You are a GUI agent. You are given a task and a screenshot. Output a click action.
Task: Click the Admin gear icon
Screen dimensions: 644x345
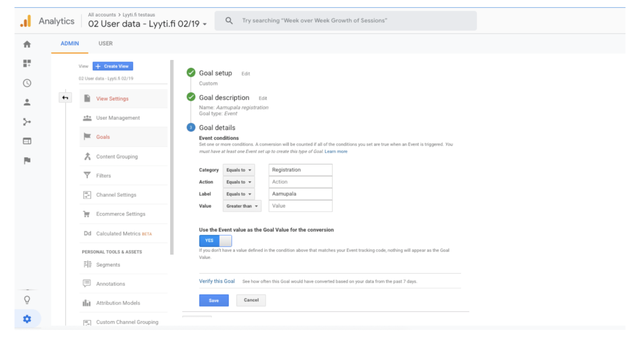(x=27, y=319)
